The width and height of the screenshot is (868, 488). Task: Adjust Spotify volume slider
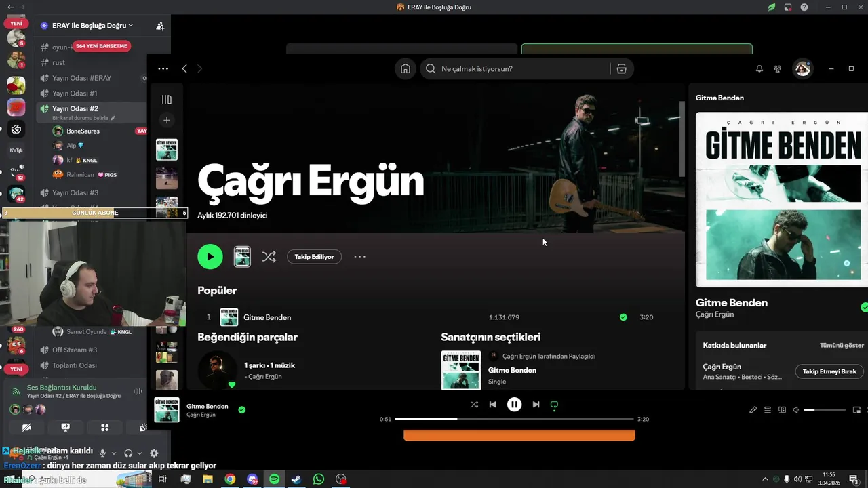(825, 410)
